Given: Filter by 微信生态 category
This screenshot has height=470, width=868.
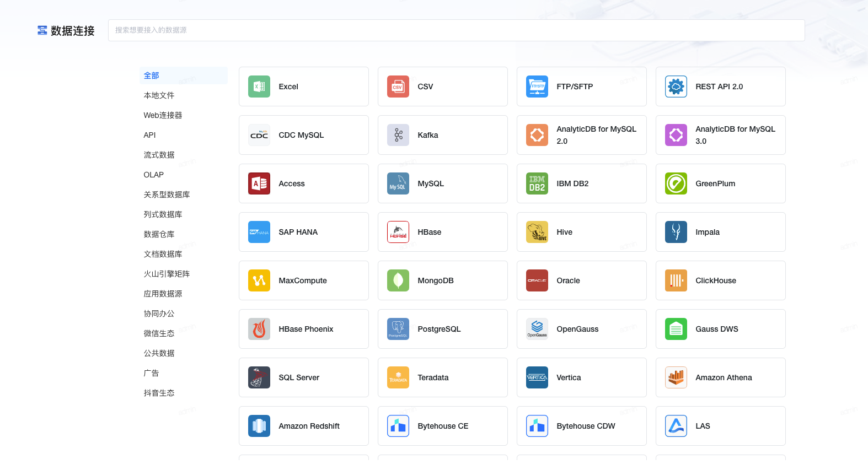Looking at the screenshot, I should 184,333.
